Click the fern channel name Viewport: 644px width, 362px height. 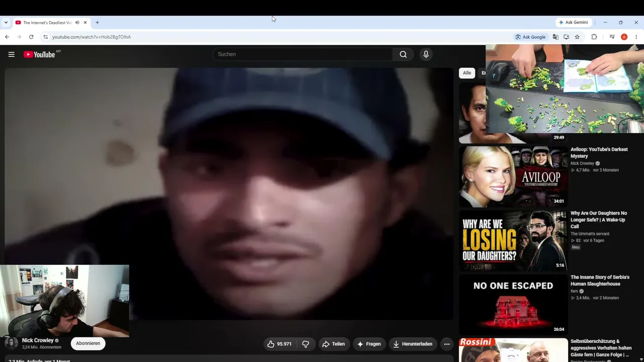(574, 291)
